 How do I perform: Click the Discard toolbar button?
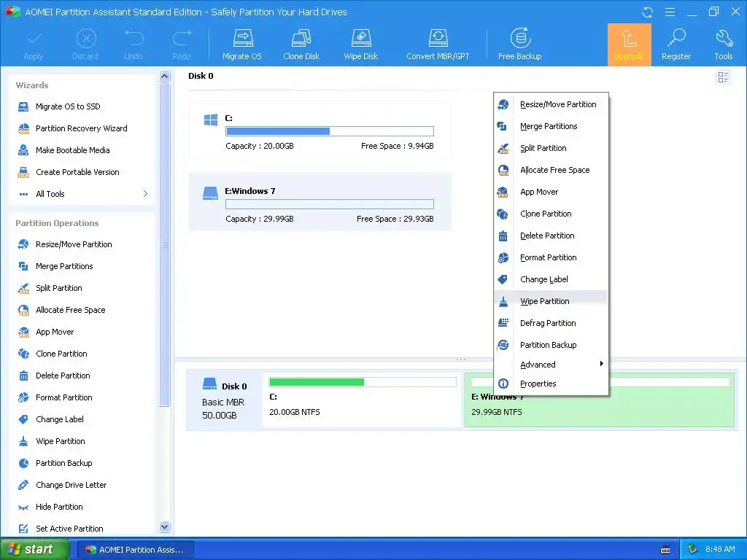86,44
